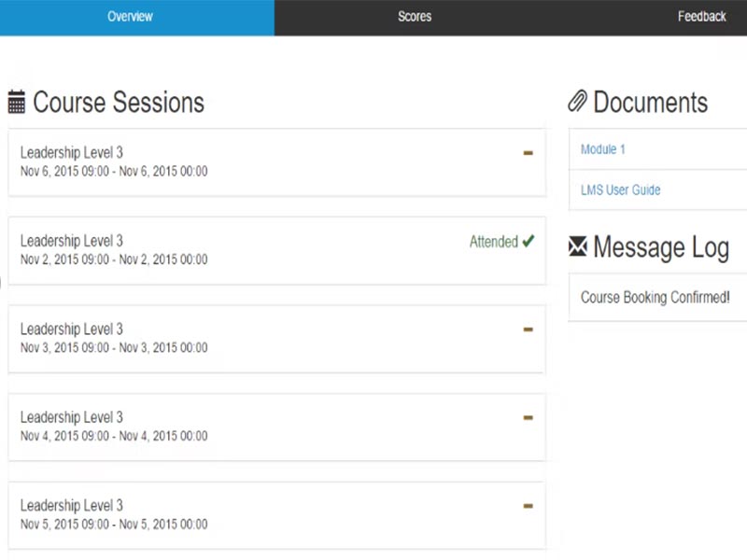The height and width of the screenshot is (560, 747).
Task: Click the envelope icon beside Message Log
Action: 578,245
